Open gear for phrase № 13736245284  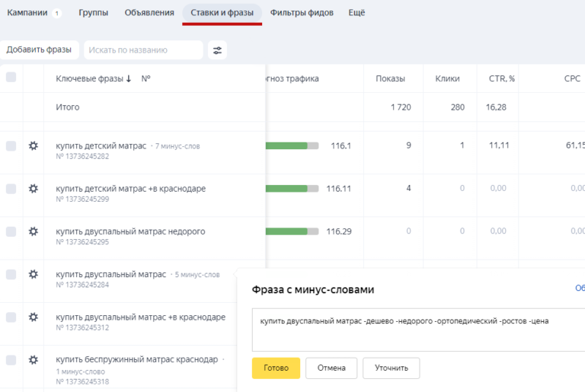[34, 275]
